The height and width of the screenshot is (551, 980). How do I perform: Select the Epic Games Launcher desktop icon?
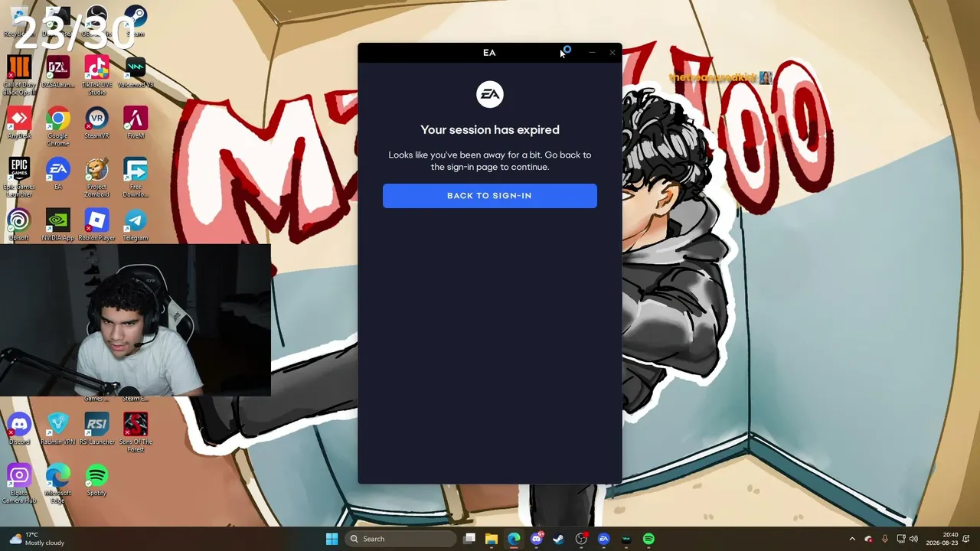(x=19, y=178)
